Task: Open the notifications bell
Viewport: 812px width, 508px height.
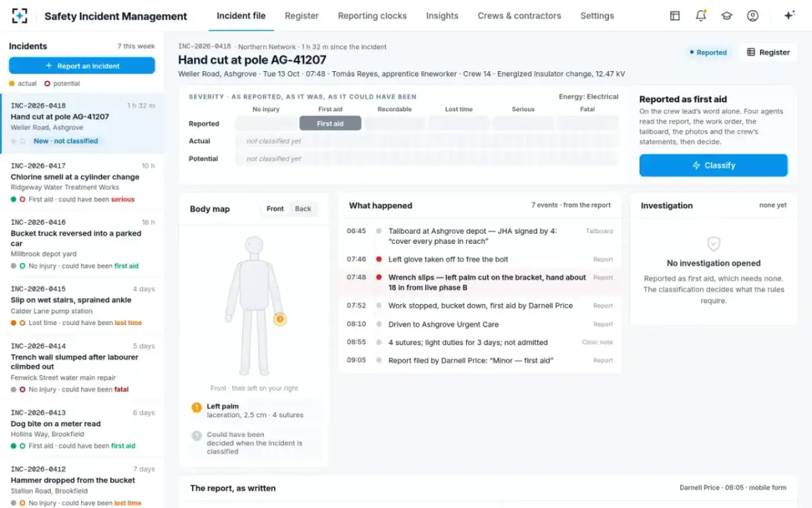Action: [x=701, y=16]
